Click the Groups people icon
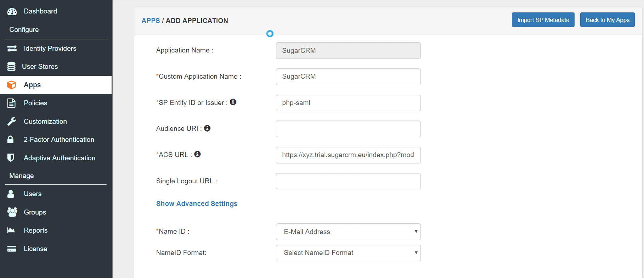Viewport: 644px width, 278px height. point(12,212)
